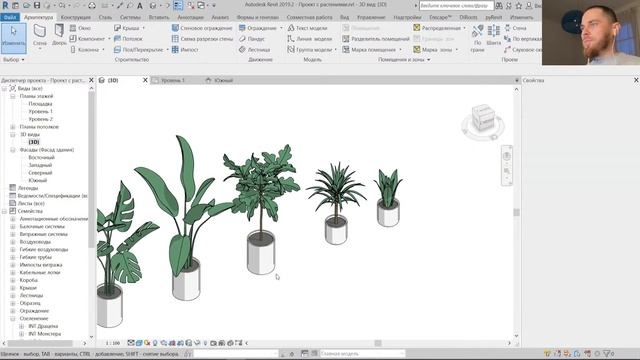Expand the Планы потолков tree node
Image resolution: width=640 pixels, height=360 pixels.
13,127
